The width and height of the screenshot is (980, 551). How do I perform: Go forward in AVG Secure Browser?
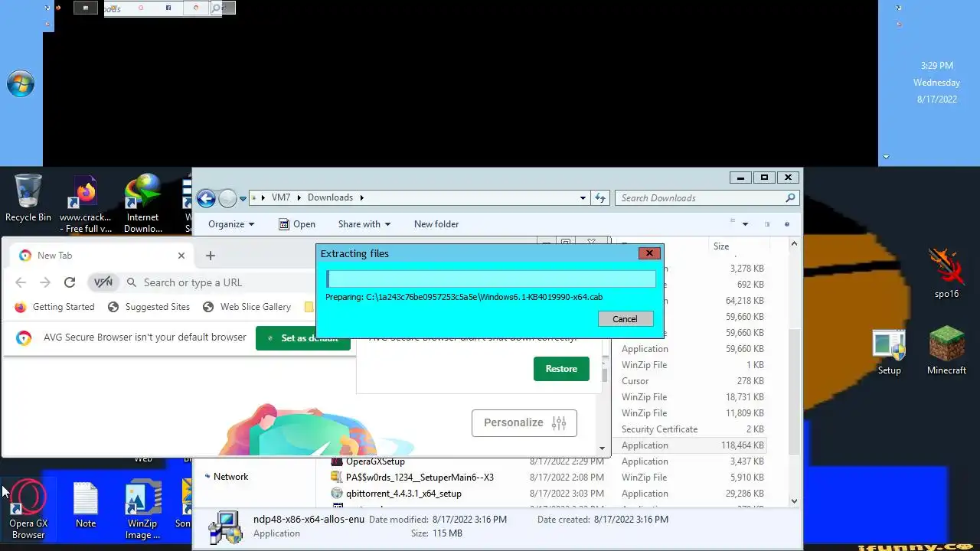point(45,282)
